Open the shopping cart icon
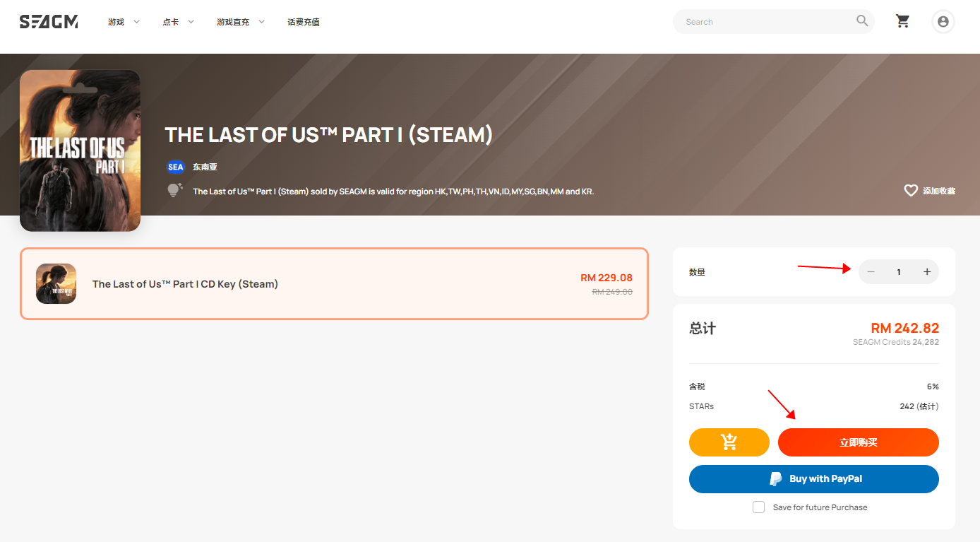The image size is (980, 542). pyautogui.click(x=902, y=21)
